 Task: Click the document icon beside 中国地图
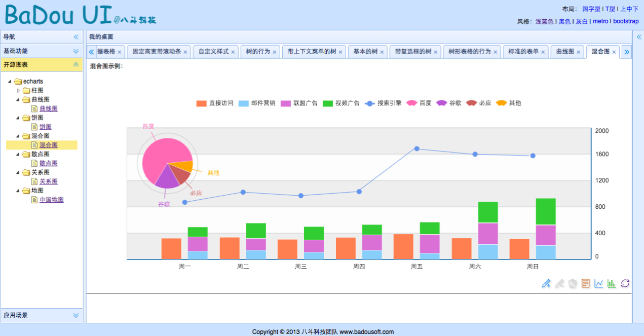(34, 200)
